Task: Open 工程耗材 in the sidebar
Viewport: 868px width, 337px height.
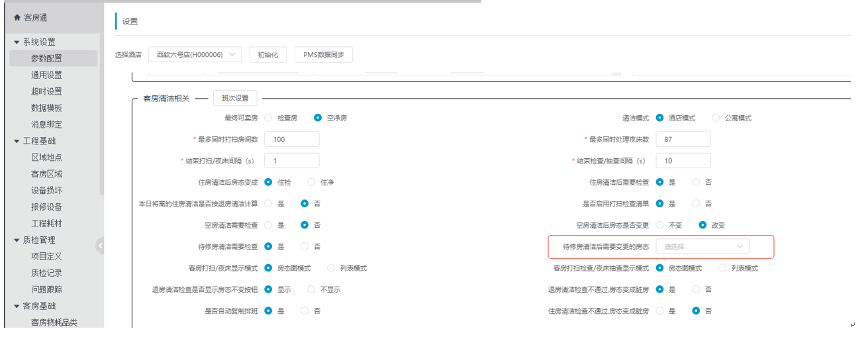Action: [46, 224]
